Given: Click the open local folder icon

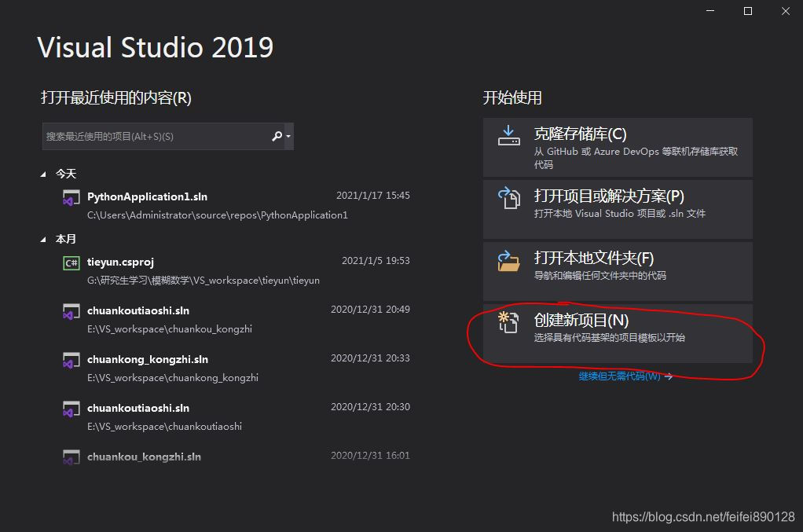Looking at the screenshot, I should (508, 261).
